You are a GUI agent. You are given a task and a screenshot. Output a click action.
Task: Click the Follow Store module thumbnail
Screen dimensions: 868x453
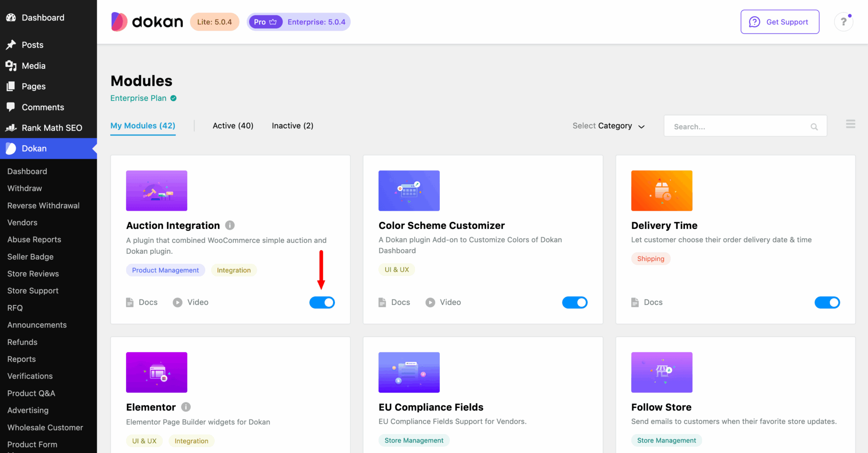pyautogui.click(x=662, y=372)
